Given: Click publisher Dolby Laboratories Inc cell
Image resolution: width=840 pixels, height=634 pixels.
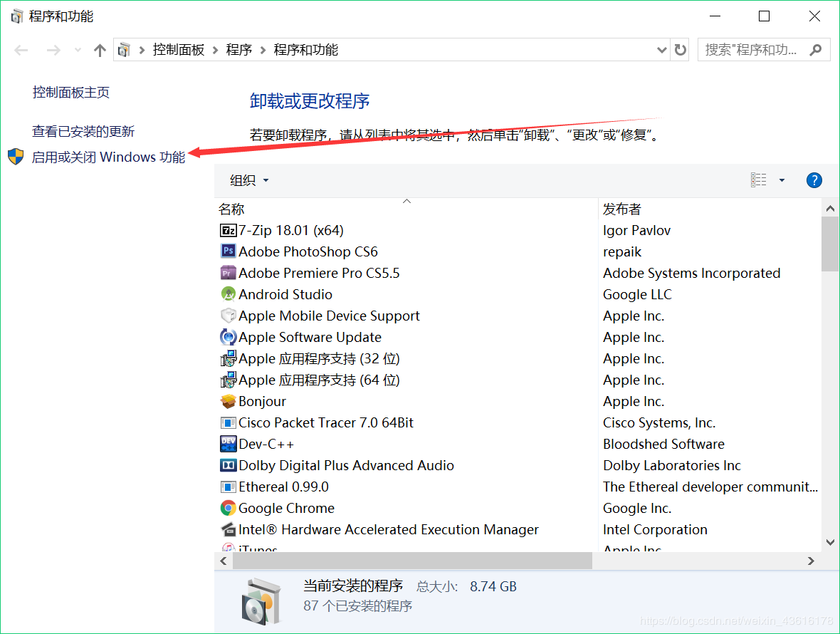Looking at the screenshot, I should click(672, 465).
